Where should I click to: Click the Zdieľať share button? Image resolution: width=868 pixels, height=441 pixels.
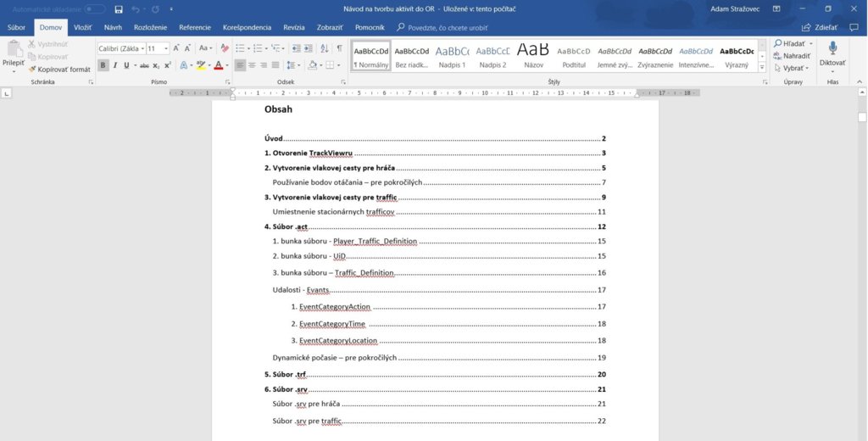tap(819, 27)
